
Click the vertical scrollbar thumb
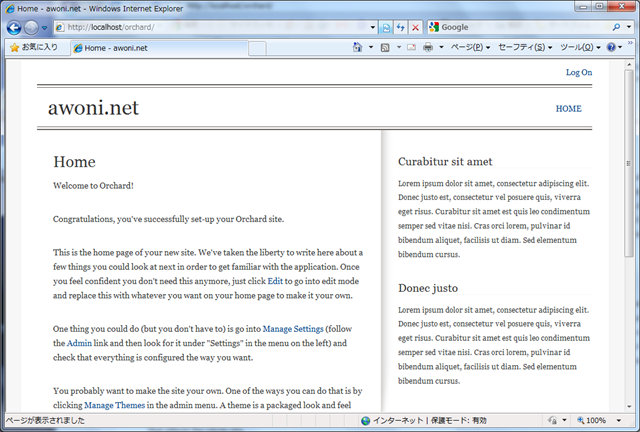[629, 163]
